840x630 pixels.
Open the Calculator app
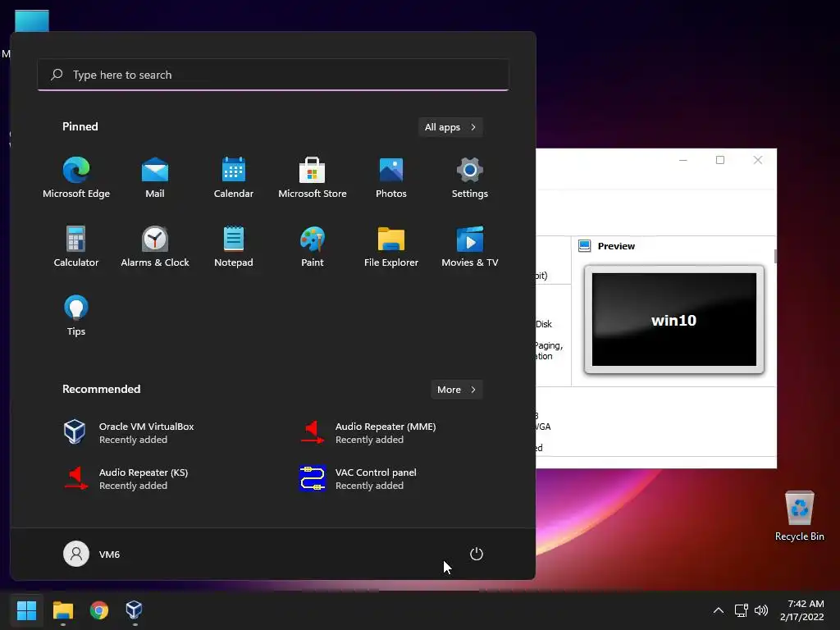[x=76, y=246]
